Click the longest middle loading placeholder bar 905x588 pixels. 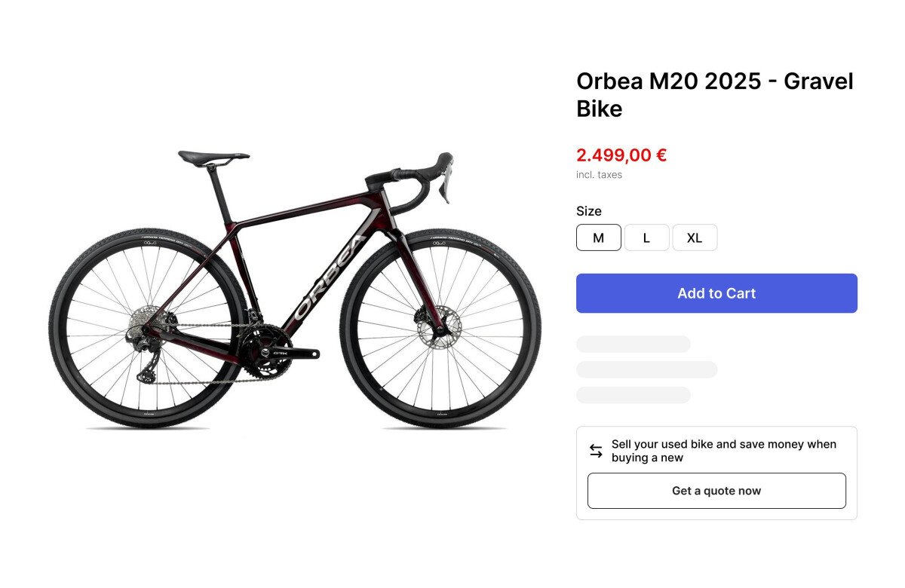point(646,369)
